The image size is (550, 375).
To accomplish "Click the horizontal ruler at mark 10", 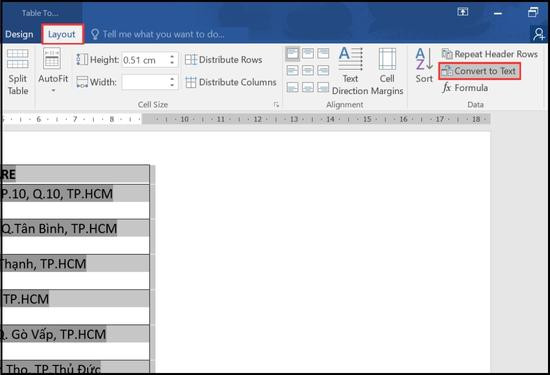I will pos(185,119).
